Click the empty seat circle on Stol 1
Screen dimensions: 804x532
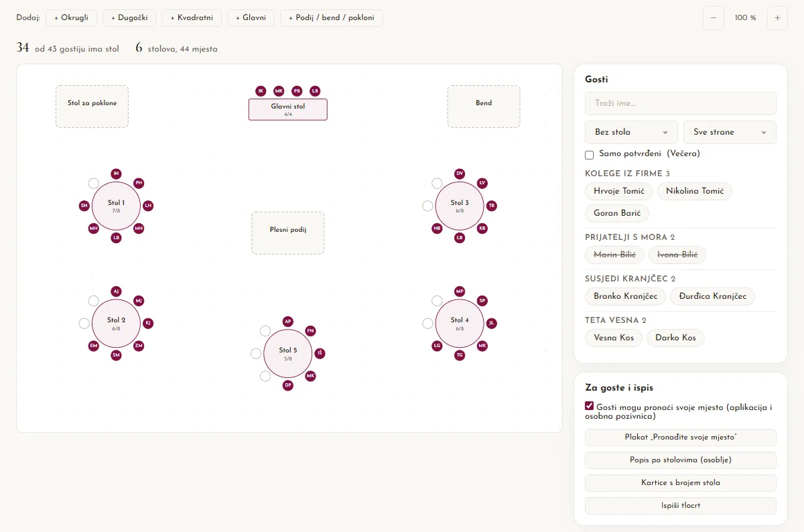pos(93,183)
